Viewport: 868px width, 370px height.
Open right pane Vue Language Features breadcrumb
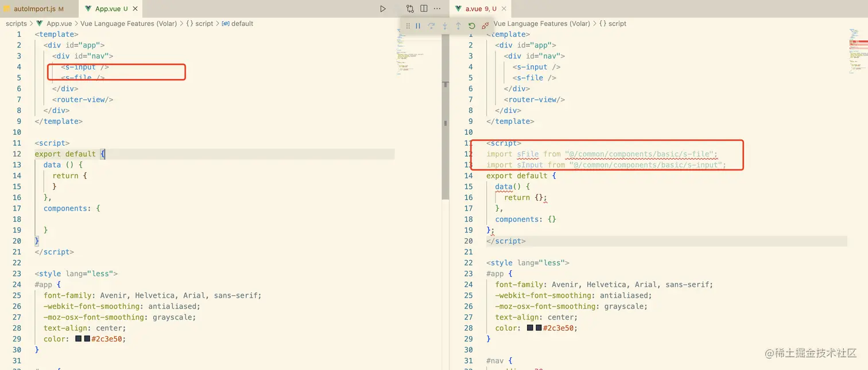coord(541,24)
